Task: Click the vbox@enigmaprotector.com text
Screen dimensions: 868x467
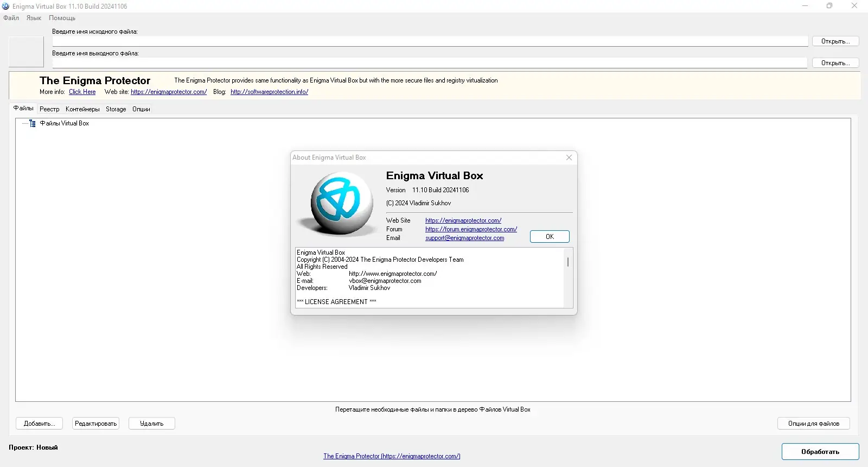Action: (385, 281)
